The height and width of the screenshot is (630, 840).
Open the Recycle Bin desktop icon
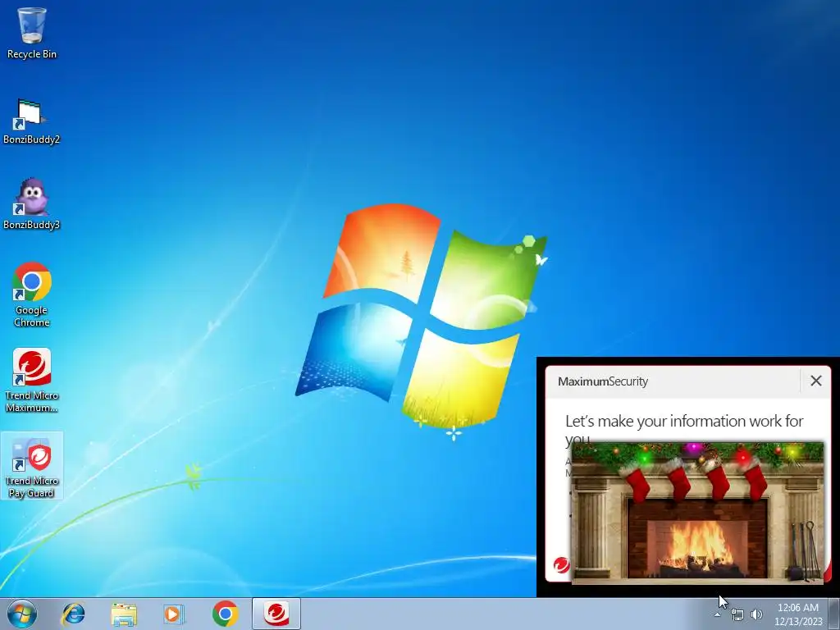[x=32, y=33]
